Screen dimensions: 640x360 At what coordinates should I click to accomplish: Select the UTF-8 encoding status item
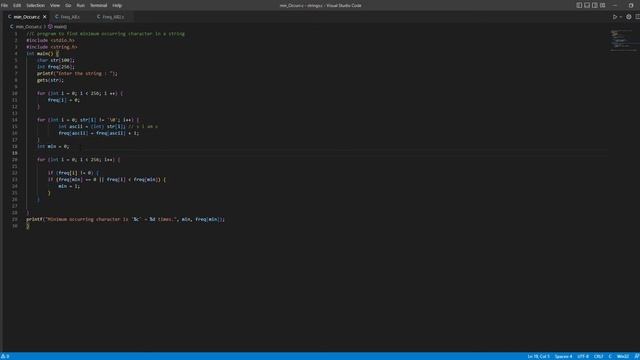(x=583, y=356)
